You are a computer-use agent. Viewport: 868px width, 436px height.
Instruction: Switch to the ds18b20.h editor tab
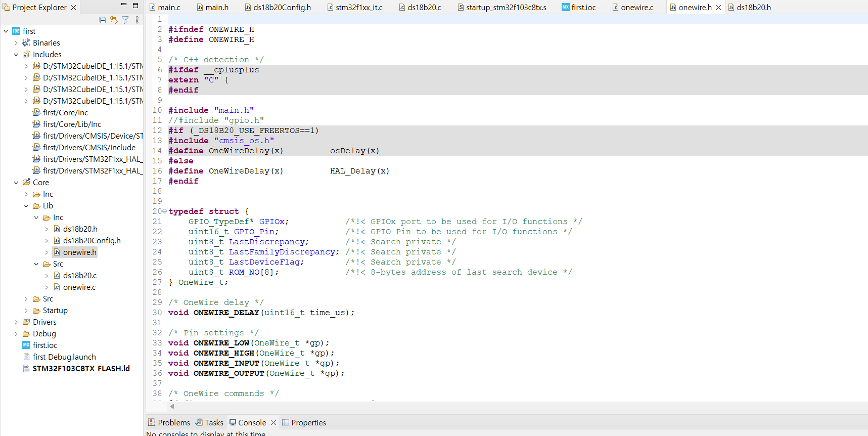coord(750,8)
